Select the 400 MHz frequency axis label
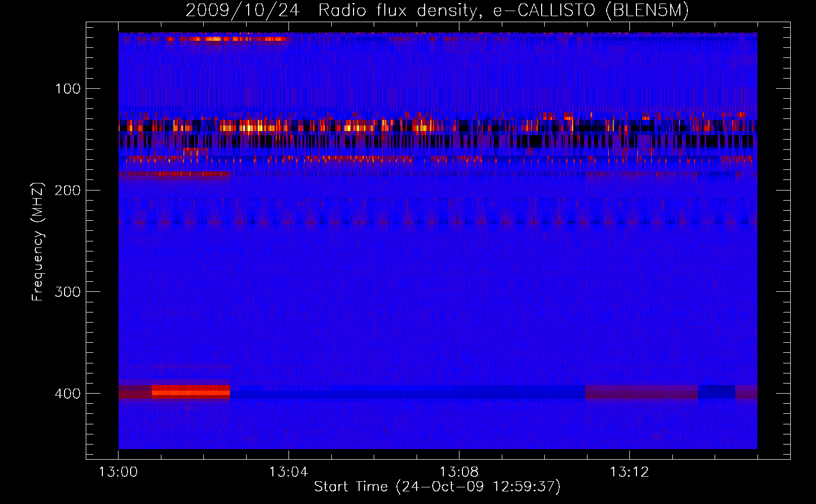The image size is (816, 504). click(x=68, y=394)
